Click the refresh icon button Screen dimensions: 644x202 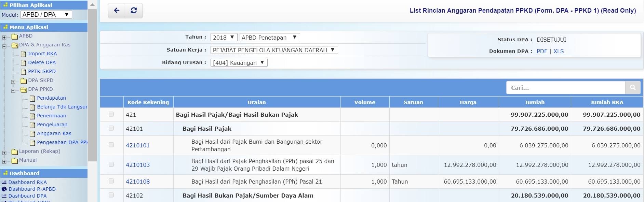[x=134, y=11]
